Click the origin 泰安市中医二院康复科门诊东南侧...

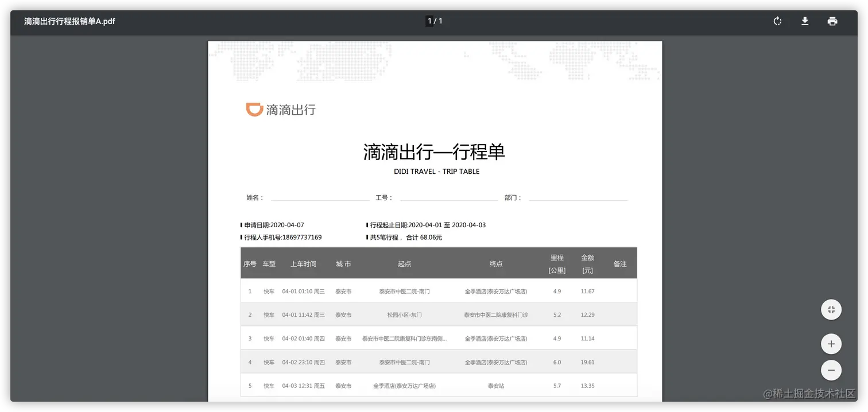404,339
